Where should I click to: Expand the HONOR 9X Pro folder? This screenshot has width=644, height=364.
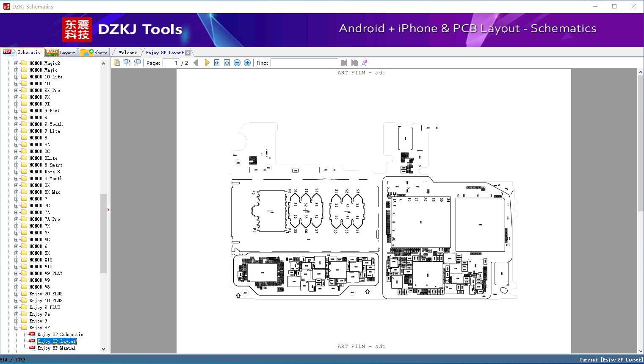(16, 90)
